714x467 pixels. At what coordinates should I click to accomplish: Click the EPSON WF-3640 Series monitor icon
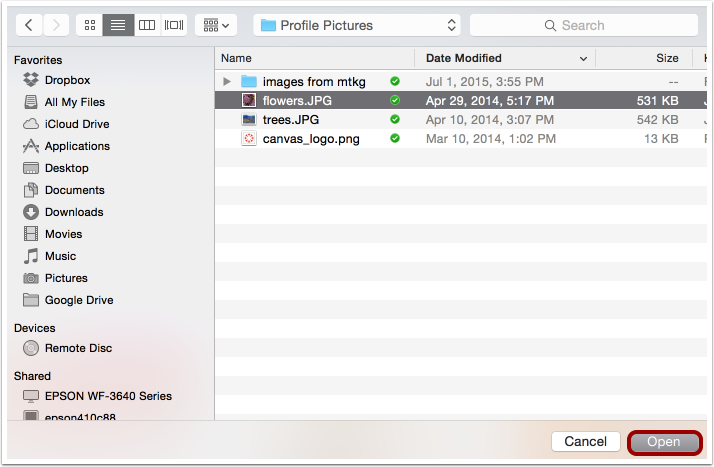coord(31,396)
